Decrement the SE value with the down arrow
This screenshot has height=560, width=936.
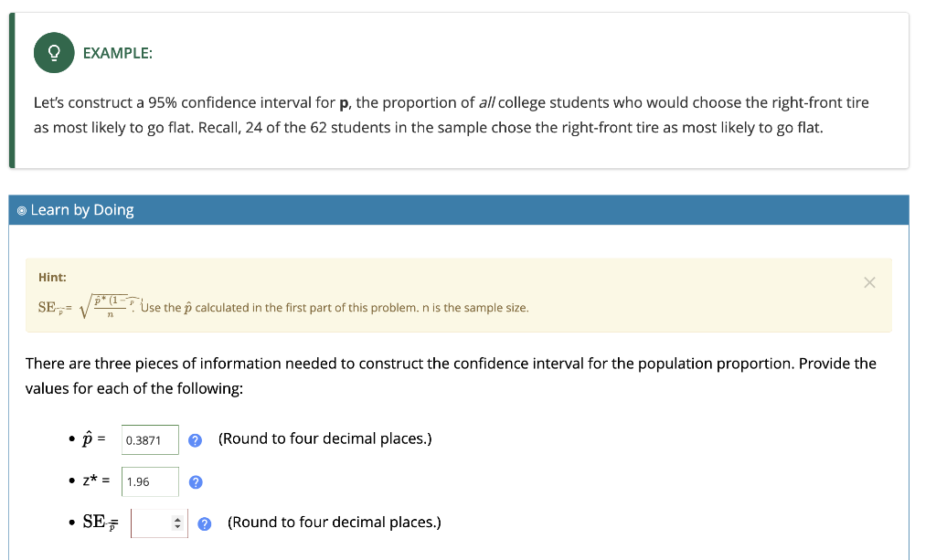click(179, 526)
